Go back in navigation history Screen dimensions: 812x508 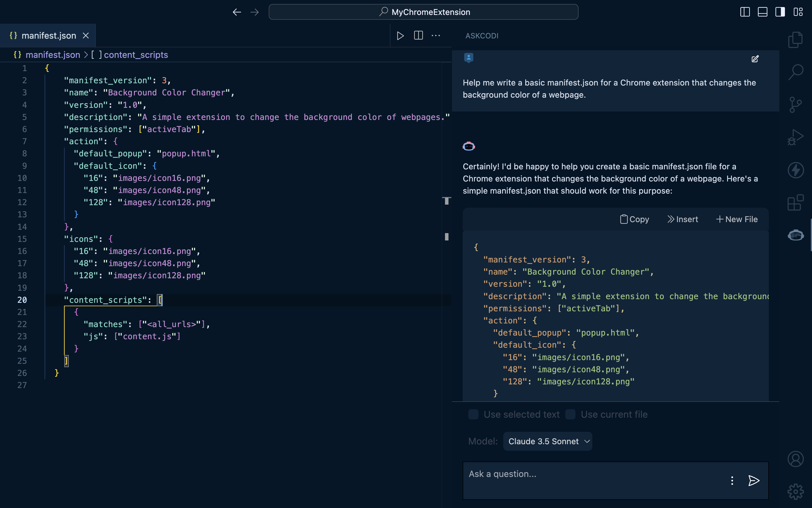click(x=237, y=12)
